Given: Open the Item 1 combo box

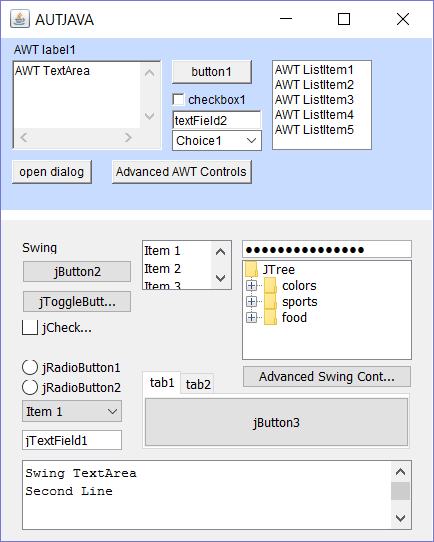Looking at the screenshot, I should pyautogui.click(x=72, y=411).
